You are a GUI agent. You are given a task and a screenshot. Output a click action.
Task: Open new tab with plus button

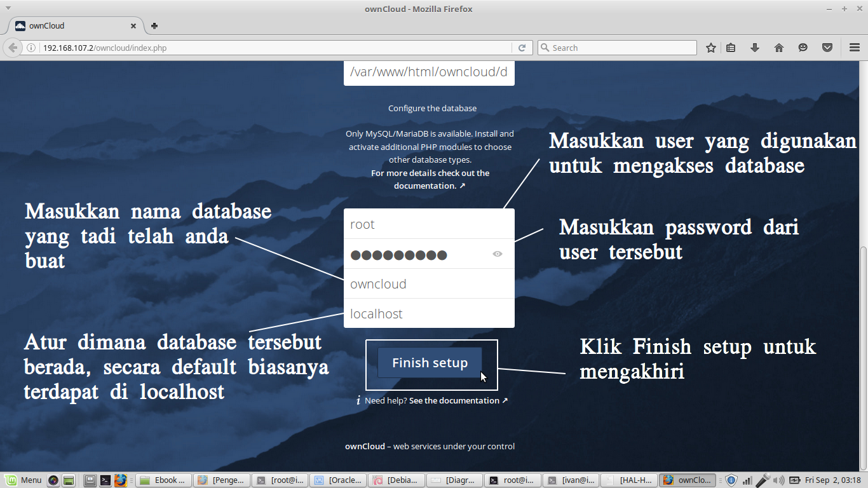(154, 26)
